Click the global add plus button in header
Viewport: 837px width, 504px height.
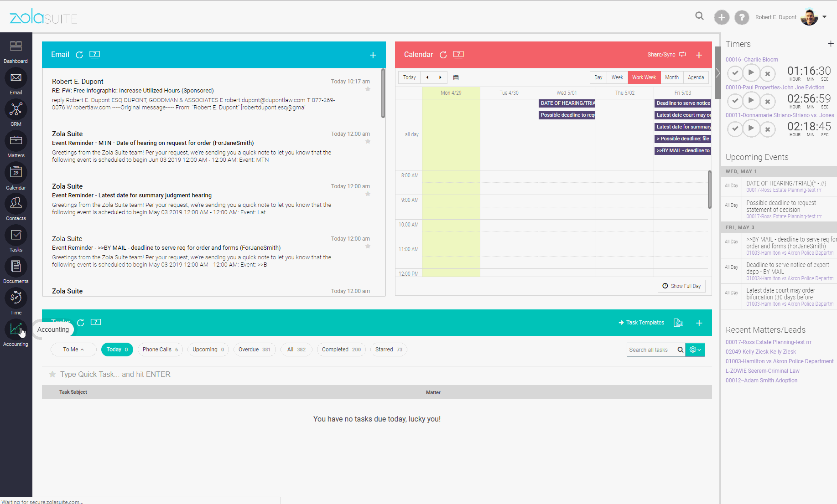coord(722,17)
